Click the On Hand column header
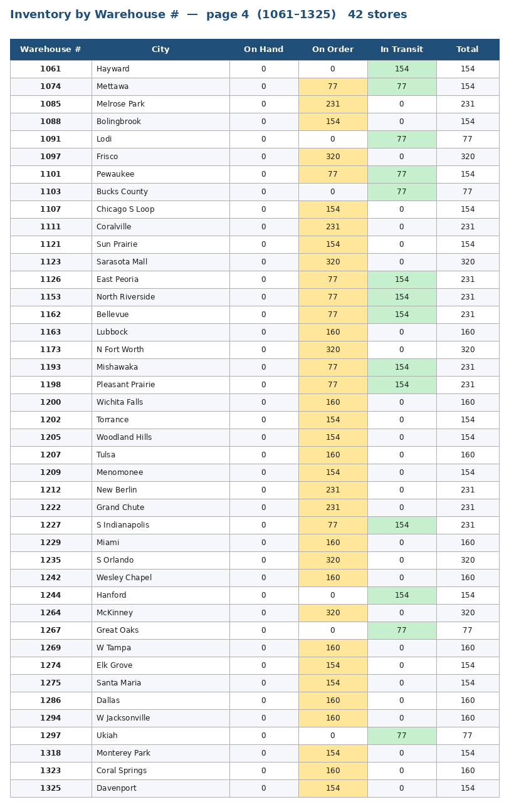The height and width of the screenshot is (812, 509). pos(264,49)
